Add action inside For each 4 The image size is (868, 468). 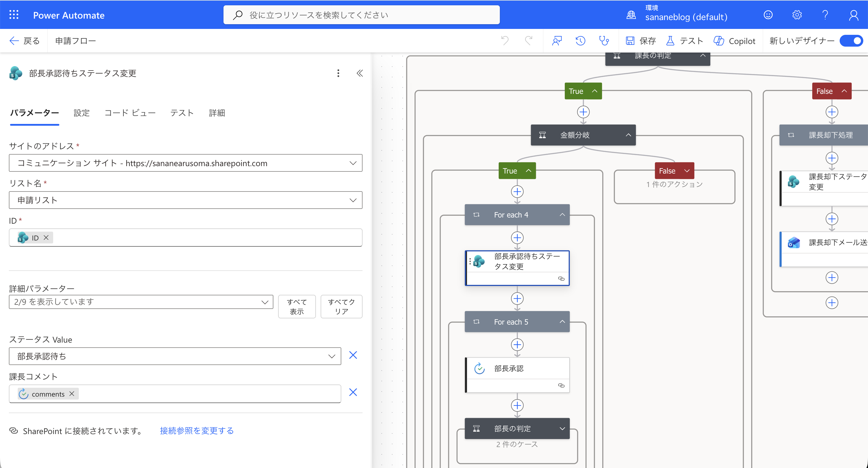coord(517,238)
